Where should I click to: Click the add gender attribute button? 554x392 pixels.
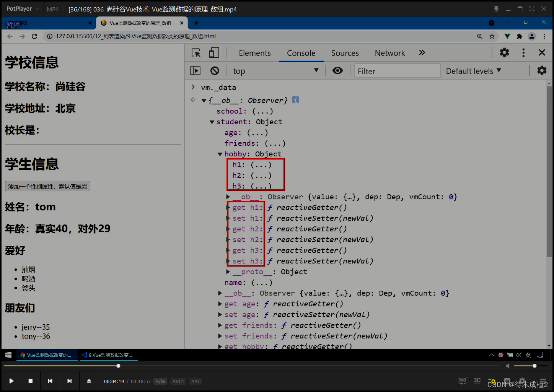click(47, 186)
